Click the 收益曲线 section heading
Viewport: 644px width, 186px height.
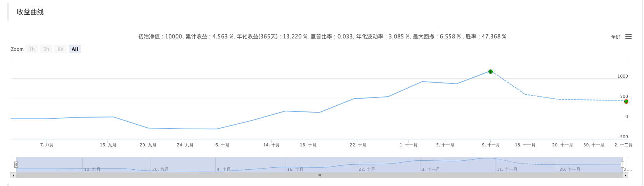(x=30, y=12)
